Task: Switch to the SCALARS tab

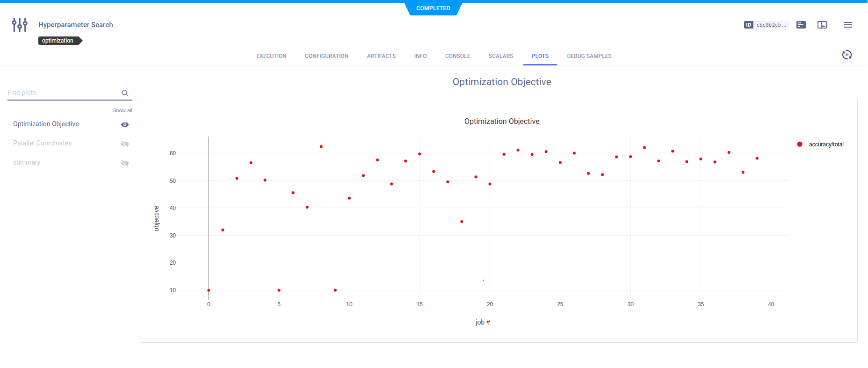Action: [500, 56]
